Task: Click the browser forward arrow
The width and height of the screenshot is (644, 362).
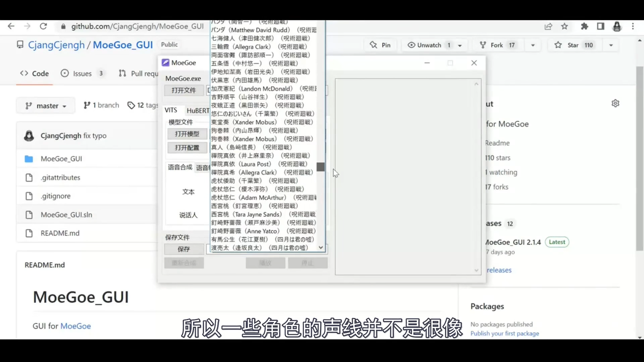Action: [27, 27]
